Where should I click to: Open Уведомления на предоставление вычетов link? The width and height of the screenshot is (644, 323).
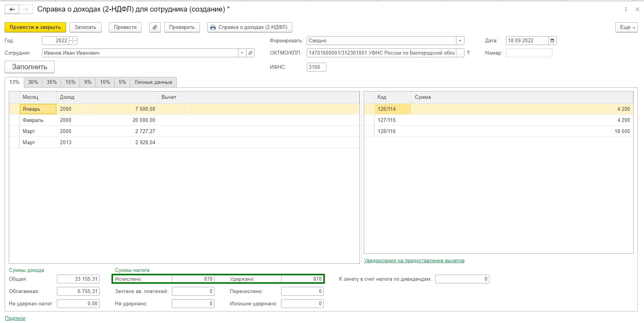tap(414, 261)
